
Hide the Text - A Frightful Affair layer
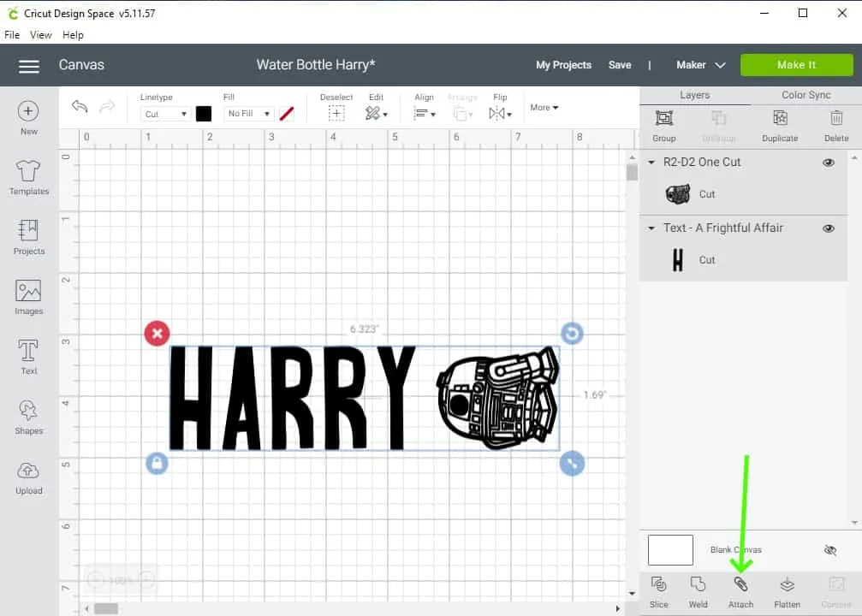(829, 228)
